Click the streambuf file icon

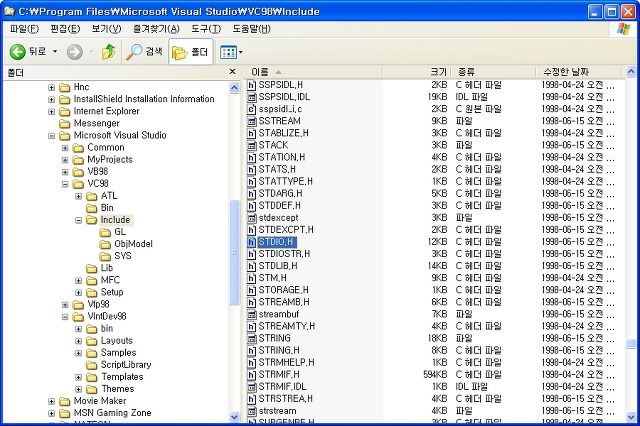pyautogui.click(x=252, y=315)
